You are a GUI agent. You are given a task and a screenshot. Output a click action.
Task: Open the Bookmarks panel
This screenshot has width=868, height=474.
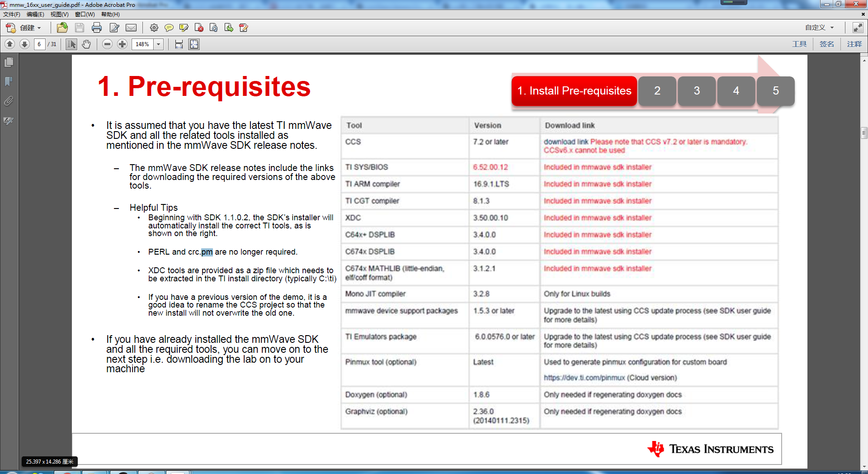9,82
